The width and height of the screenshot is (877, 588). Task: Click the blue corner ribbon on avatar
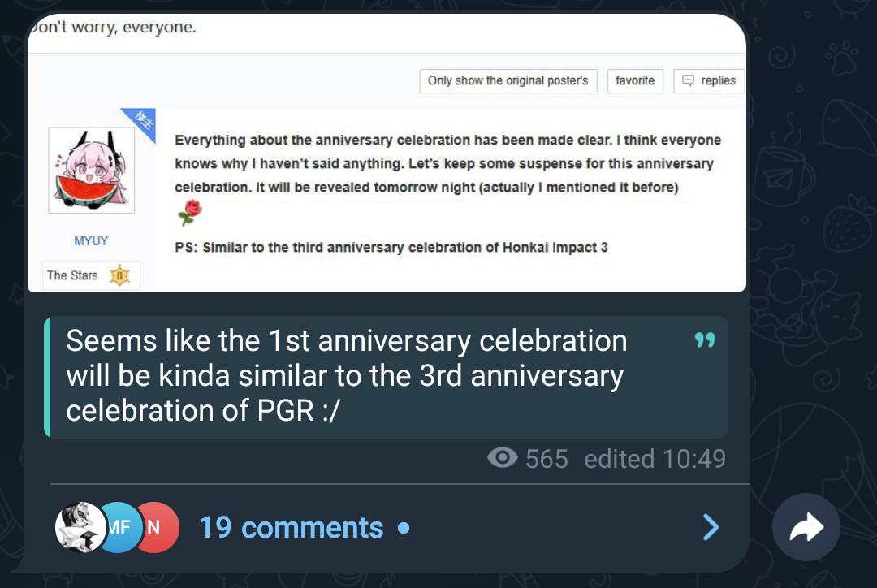(x=141, y=122)
